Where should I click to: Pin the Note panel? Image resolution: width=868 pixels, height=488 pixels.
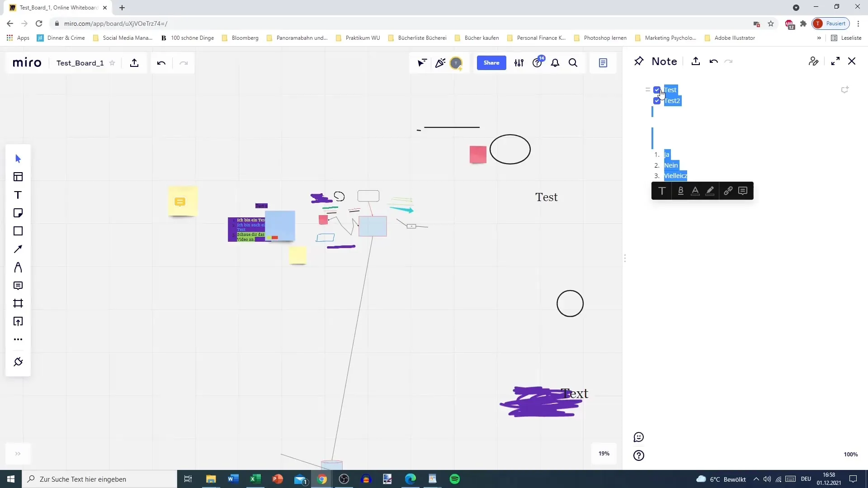tap(639, 61)
